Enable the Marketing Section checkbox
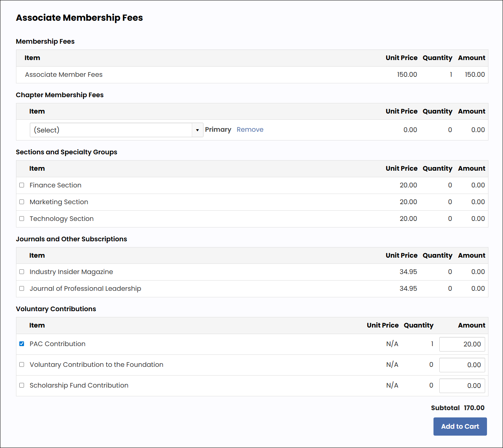 pos(22,202)
